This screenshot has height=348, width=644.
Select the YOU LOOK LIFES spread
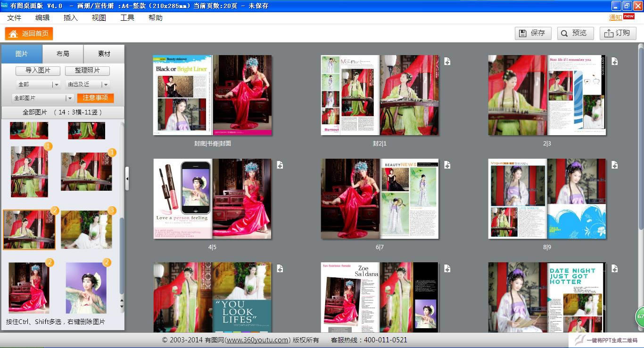point(213,298)
